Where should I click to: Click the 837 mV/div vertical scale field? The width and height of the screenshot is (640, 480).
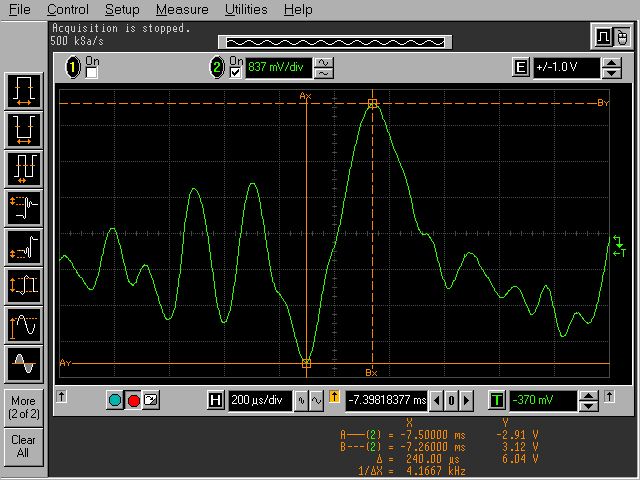[x=279, y=67]
